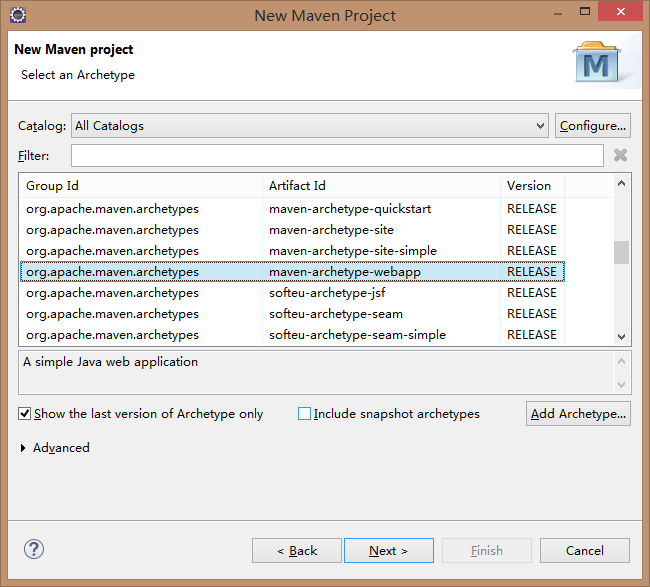This screenshot has height=587, width=650.
Task: Proceed with the Next button
Action: [x=389, y=551]
